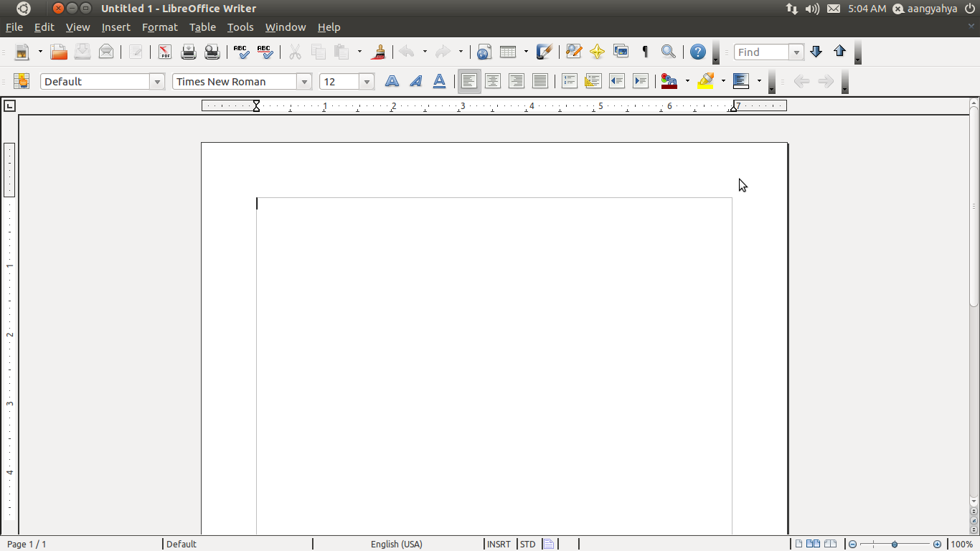Click inside the Find text field
The height and width of the screenshot is (551, 980).
click(762, 52)
